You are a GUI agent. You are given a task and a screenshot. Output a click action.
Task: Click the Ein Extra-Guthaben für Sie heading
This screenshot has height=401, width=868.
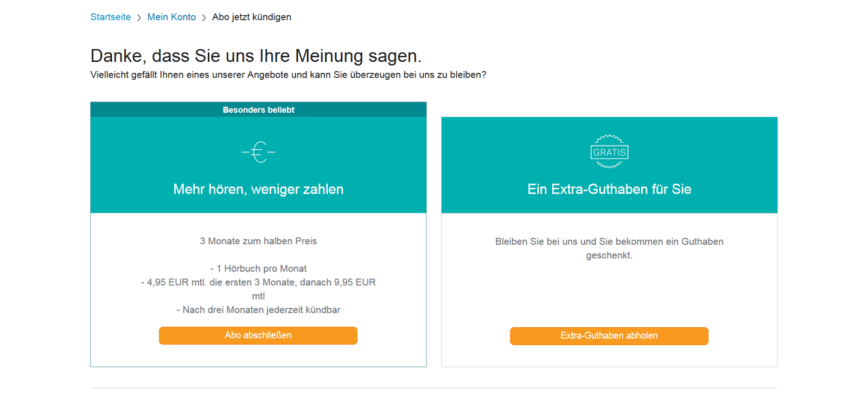point(609,189)
